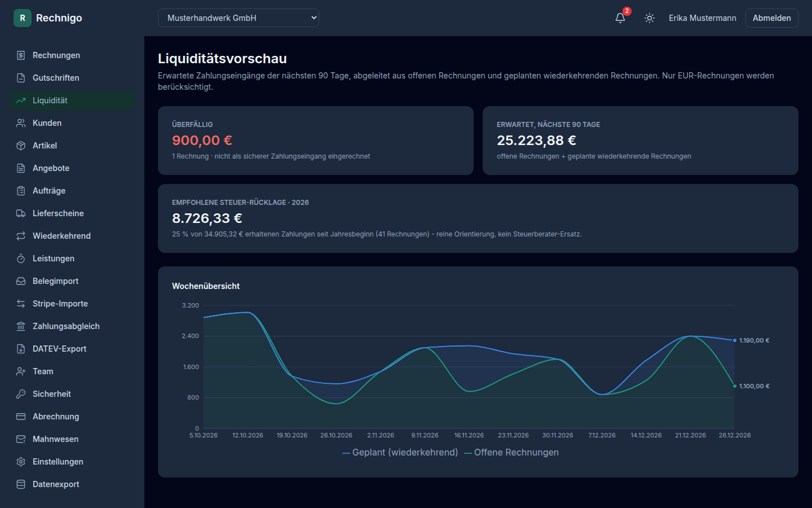This screenshot has width=812, height=508.
Task: Go to Mahnwesen menu entry
Action: coord(72,439)
